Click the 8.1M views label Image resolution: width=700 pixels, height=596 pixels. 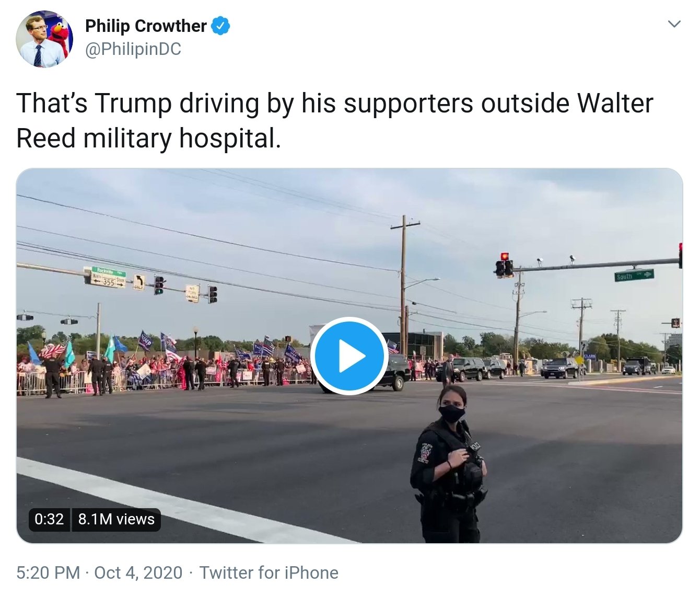pos(116,519)
